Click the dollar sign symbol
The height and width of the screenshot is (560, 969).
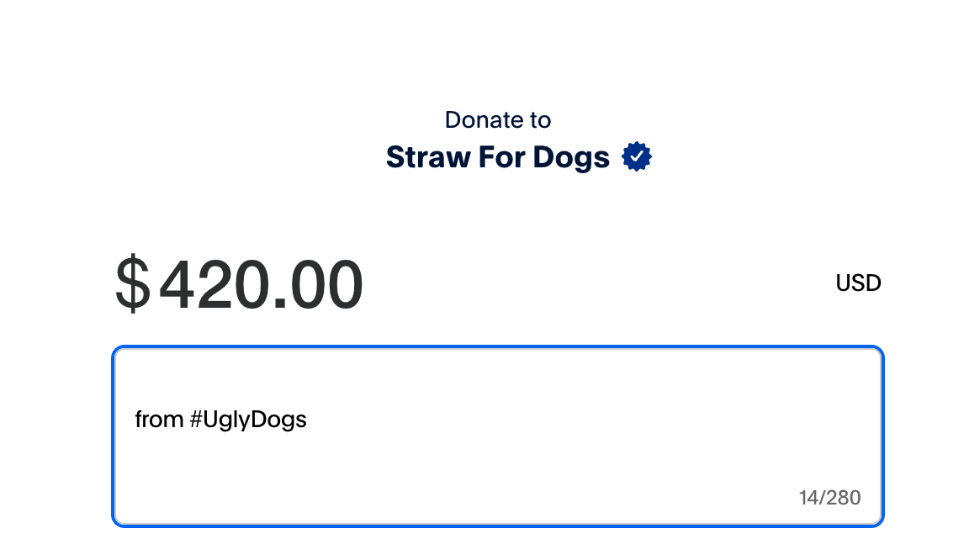(x=132, y=285)
